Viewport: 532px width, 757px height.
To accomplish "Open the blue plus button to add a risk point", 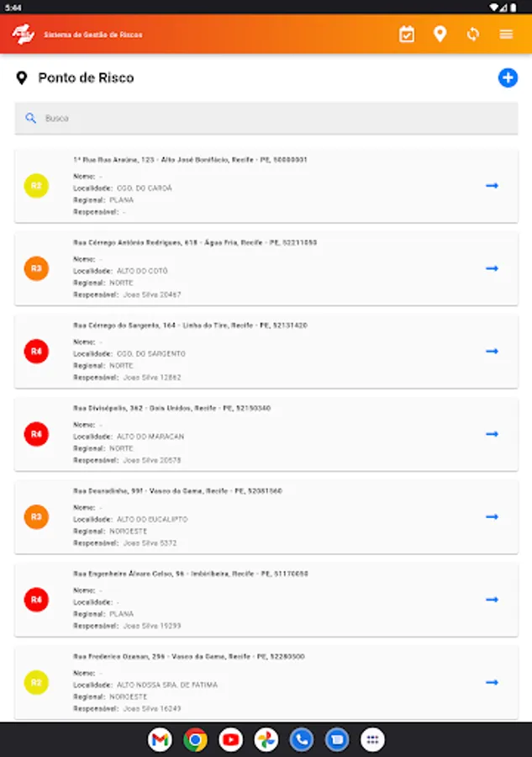I will coord(507,77).
